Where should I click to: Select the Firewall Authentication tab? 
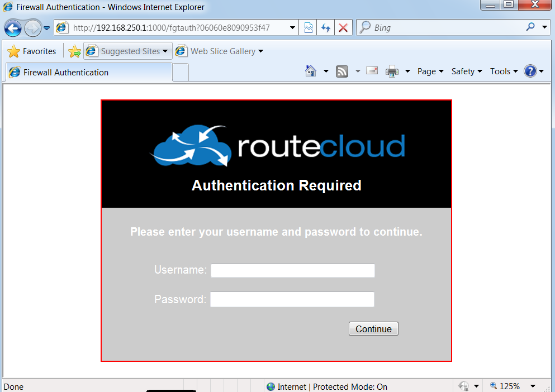click(x=89, y=72)
